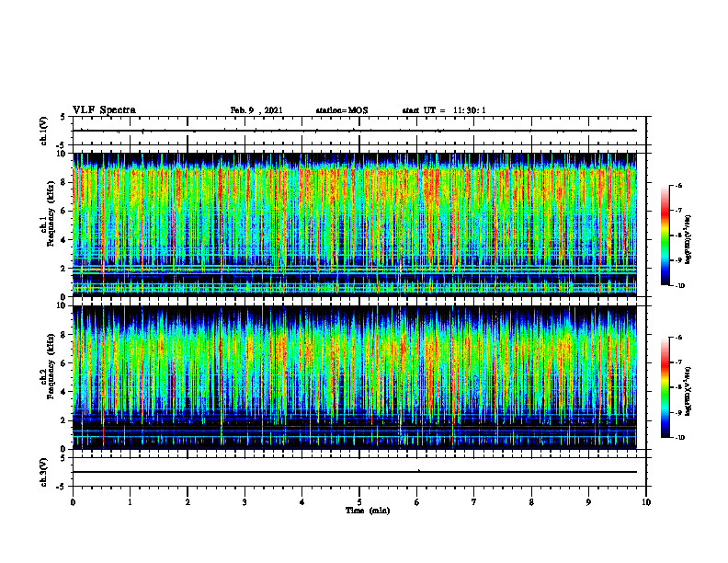Click the time axis tick label "4"
The width and height of the screenshot is (728, 563).
[302, 502]
